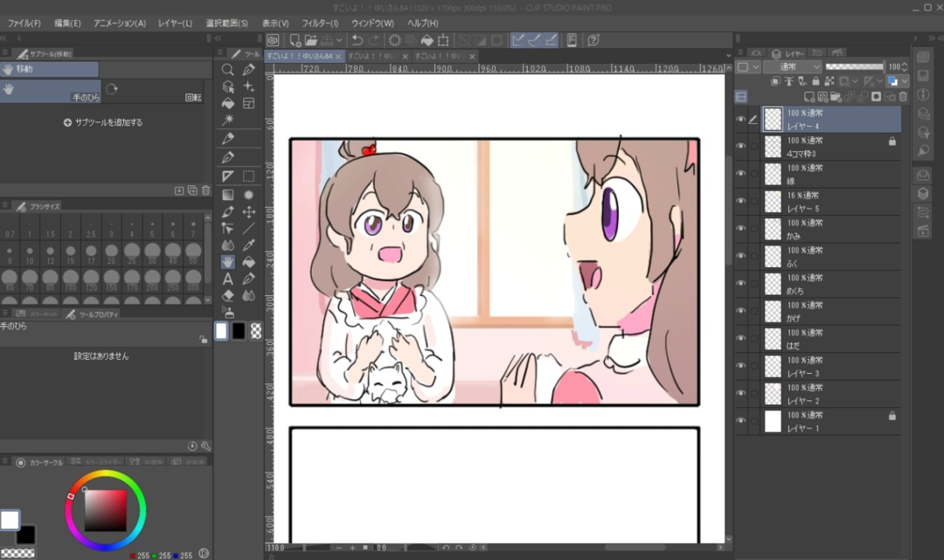
Task: Open the レイヤー(L) menu
Action: (175, 23)
